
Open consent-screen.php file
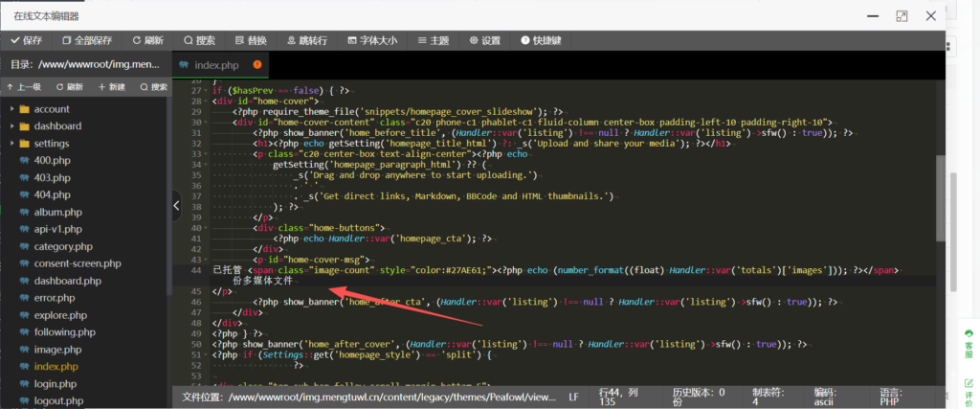click(x=78, y=264)
